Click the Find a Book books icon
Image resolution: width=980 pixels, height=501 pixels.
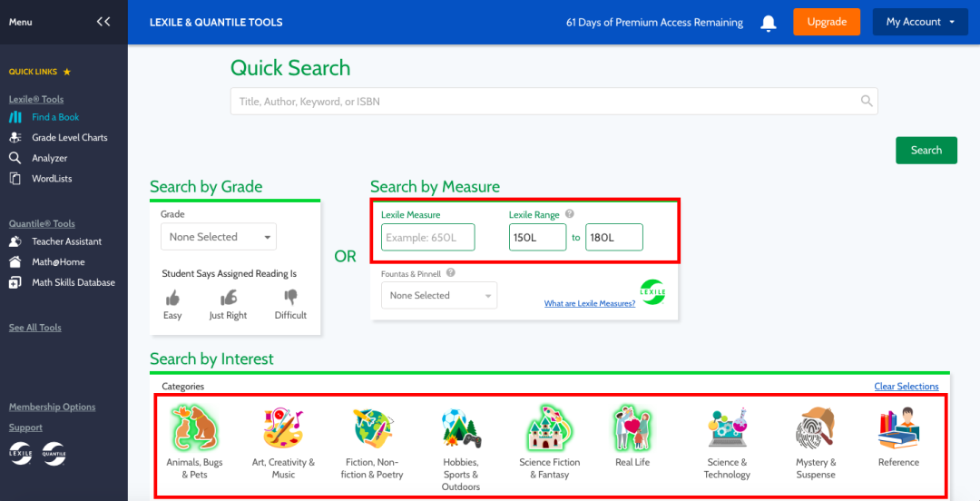click(15, 117)
